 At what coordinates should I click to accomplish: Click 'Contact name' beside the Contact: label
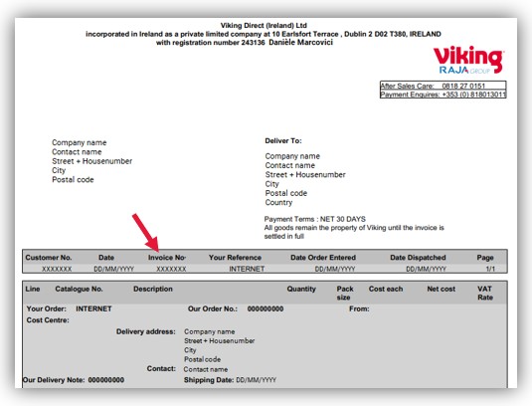(x=206, y=369)
